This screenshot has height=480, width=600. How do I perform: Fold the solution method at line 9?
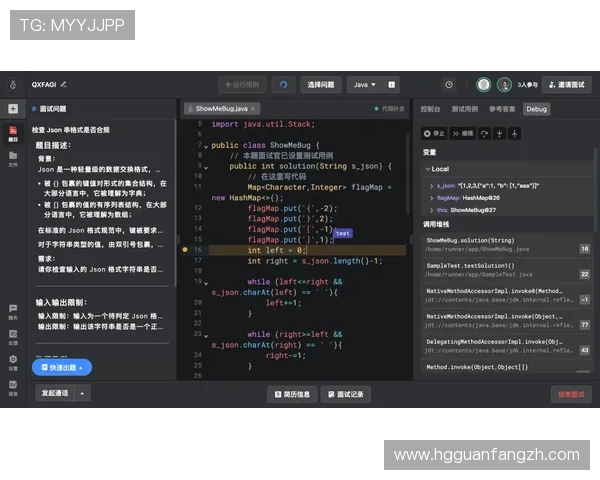click(x=206, y=168)
